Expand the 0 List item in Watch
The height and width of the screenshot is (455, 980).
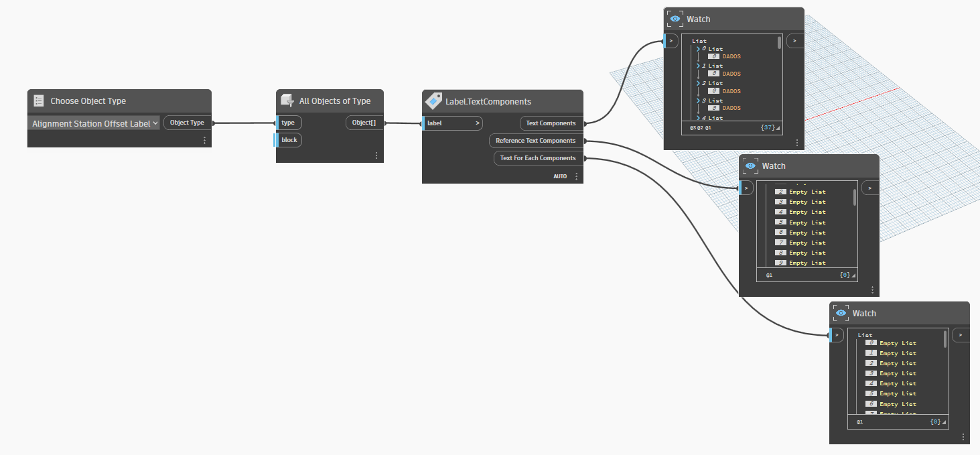697,49
